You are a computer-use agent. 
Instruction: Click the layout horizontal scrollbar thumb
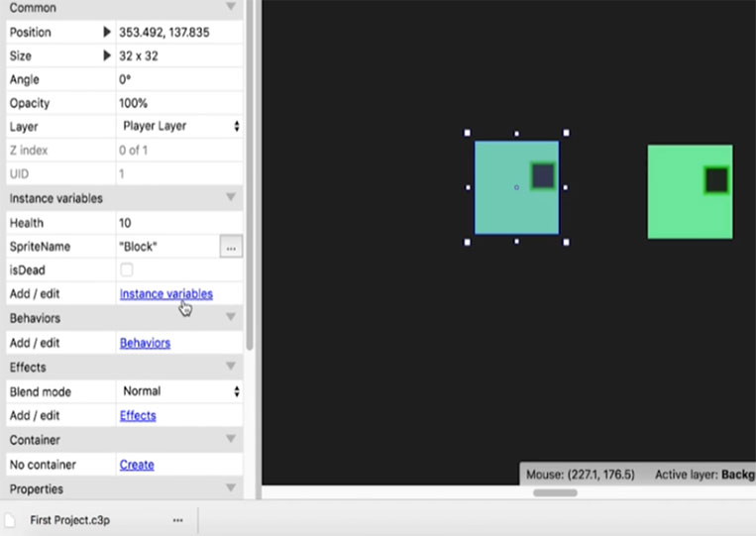[x=555, y=492]
